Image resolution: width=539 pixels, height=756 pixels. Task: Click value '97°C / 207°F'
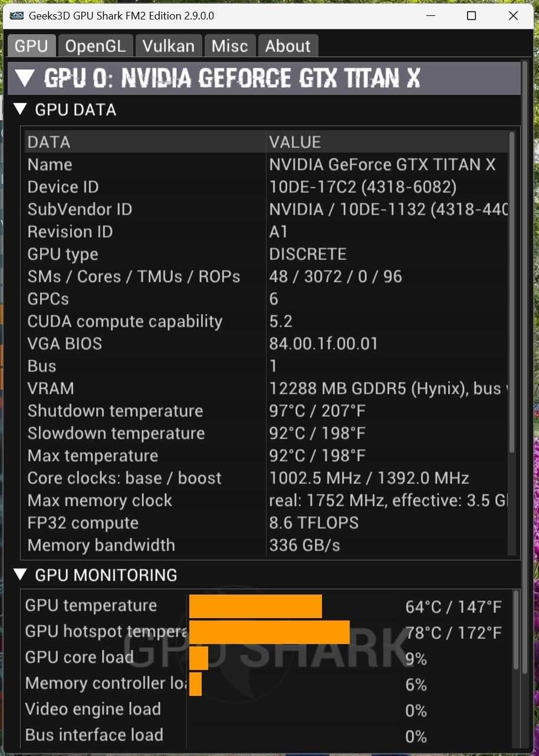coord(317,411)
